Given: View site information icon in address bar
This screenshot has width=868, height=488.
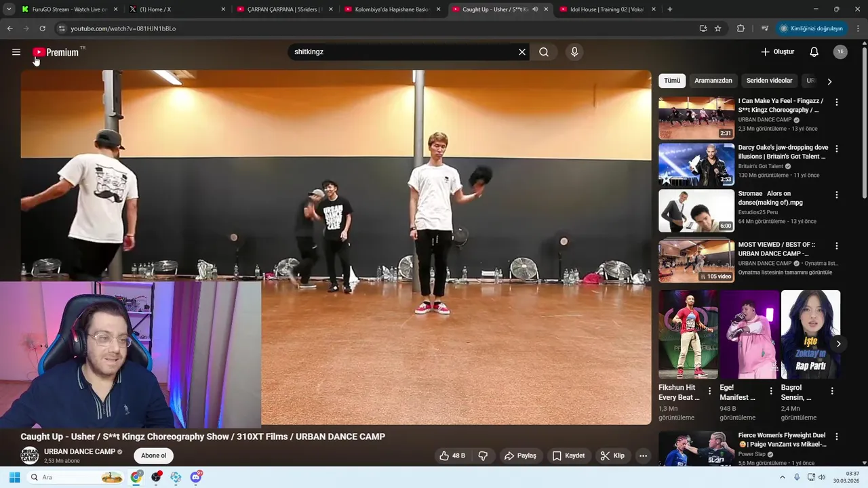Looking at the screenshot, I should (x=62, y=28).
